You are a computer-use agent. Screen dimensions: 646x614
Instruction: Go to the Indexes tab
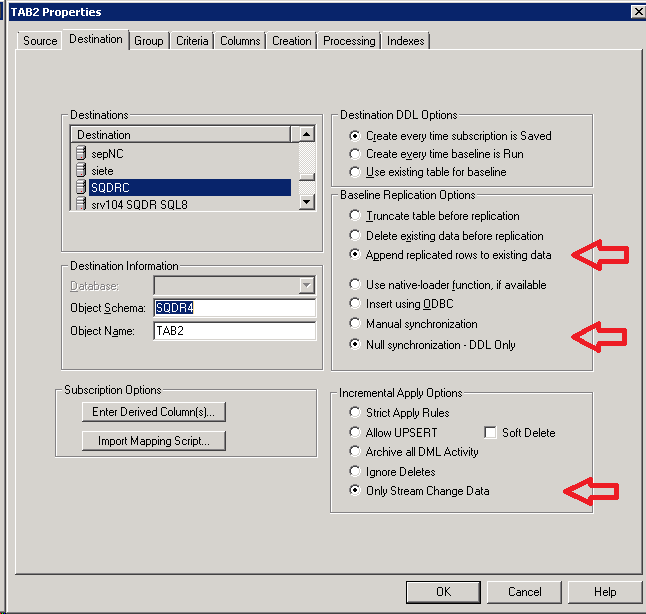coord(405,41)
